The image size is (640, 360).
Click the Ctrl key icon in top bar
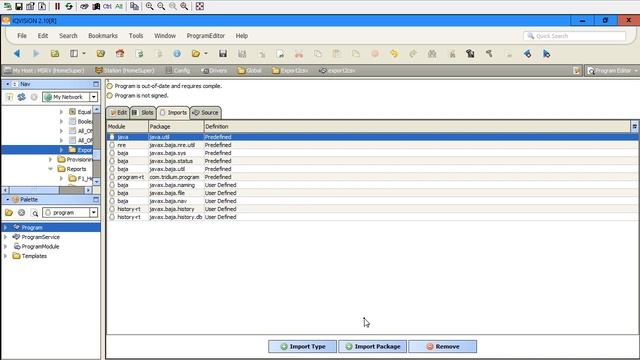(x=107, y=6)
